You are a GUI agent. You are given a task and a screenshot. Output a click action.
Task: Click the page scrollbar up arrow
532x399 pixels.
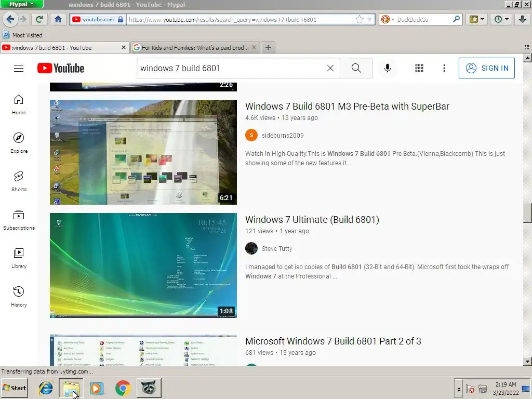click(527, 58)
